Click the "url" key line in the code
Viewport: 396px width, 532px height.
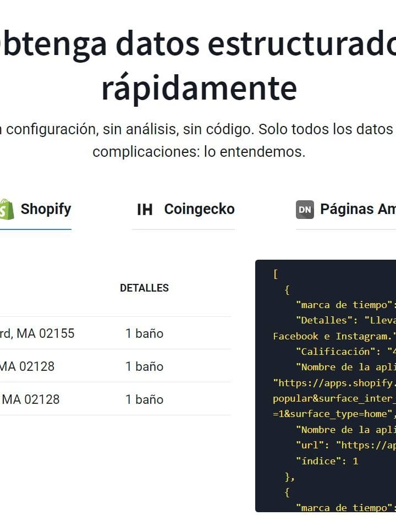pyautogui.click(x=346, y=445)
